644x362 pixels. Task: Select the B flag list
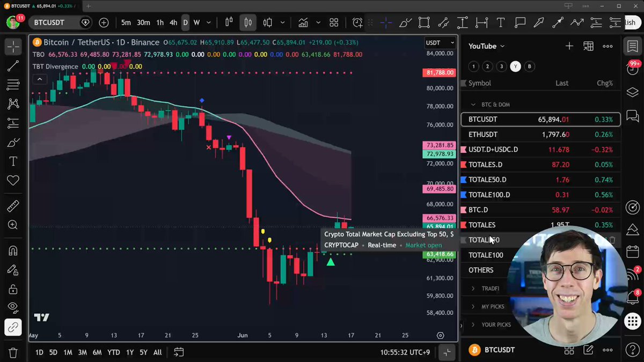[530, 67]
